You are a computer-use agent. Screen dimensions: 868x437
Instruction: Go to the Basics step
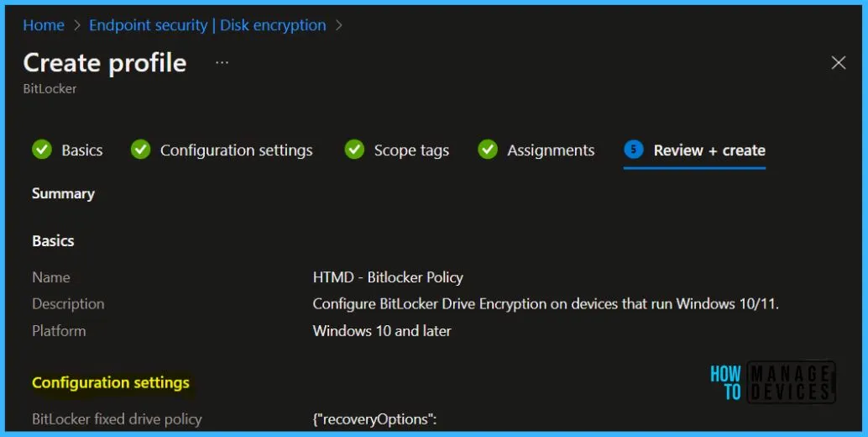point(82,150)
